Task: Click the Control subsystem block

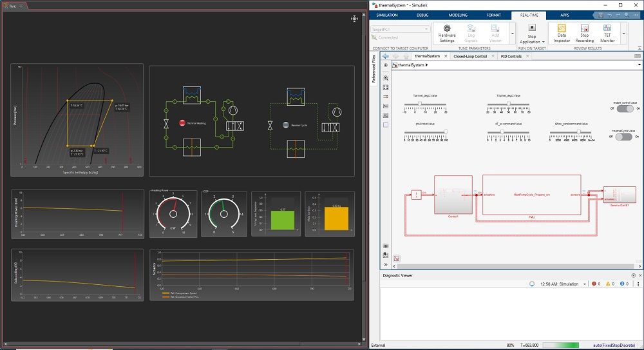Action: click(x=453, y=195)
